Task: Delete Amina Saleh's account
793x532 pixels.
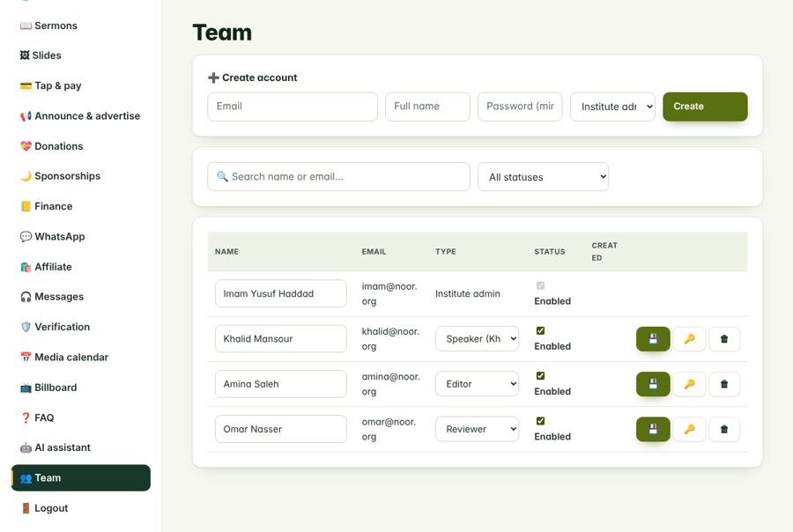Action: (x=724, y=384)
